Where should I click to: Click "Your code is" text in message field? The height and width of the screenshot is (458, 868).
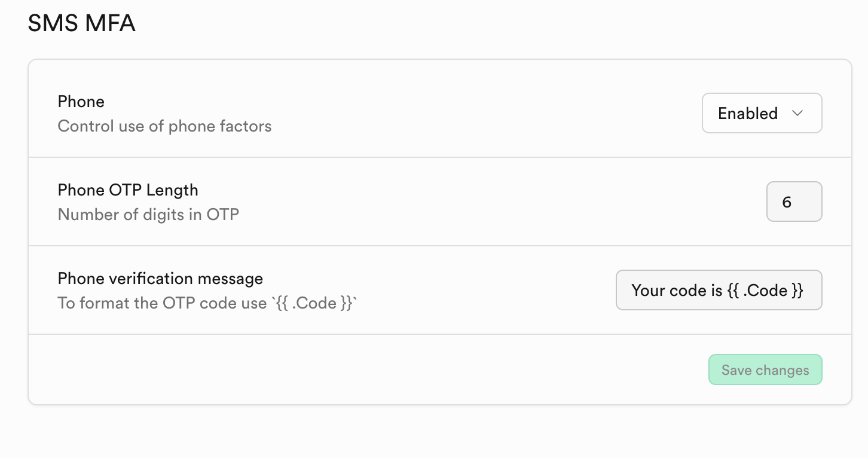(x=677, y=291)
